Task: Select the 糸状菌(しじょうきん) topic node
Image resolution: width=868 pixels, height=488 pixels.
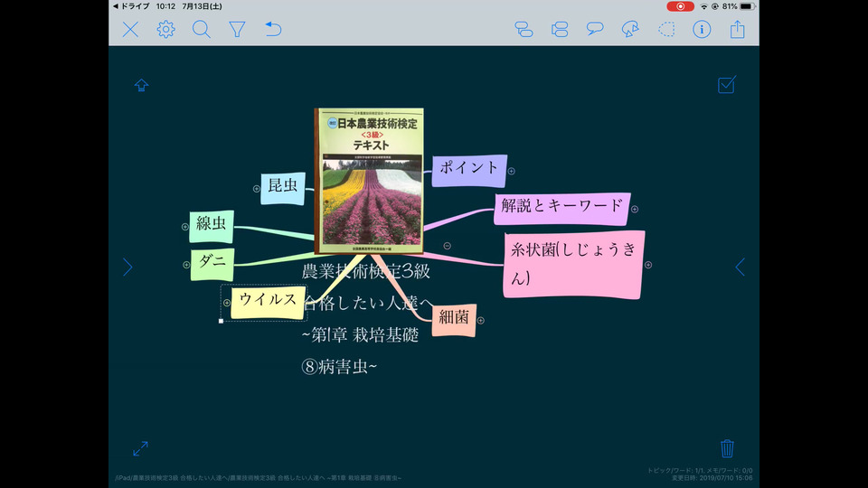Action: pos(574,265)
